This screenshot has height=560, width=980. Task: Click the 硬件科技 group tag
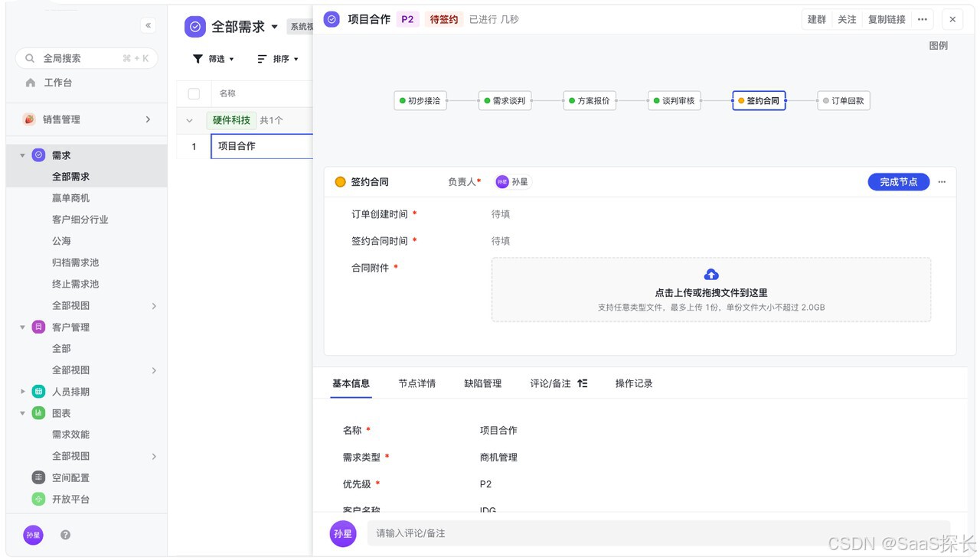pyautogui.click(x=232, y=120)
